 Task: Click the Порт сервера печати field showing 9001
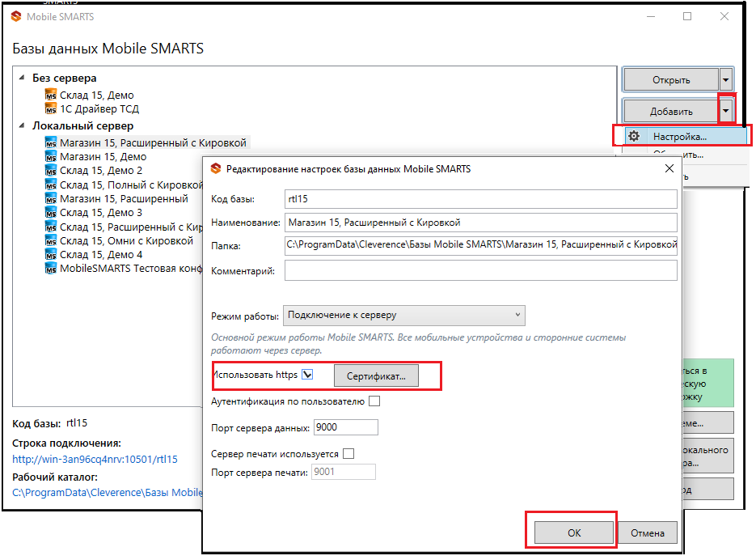tap(344, 472)
